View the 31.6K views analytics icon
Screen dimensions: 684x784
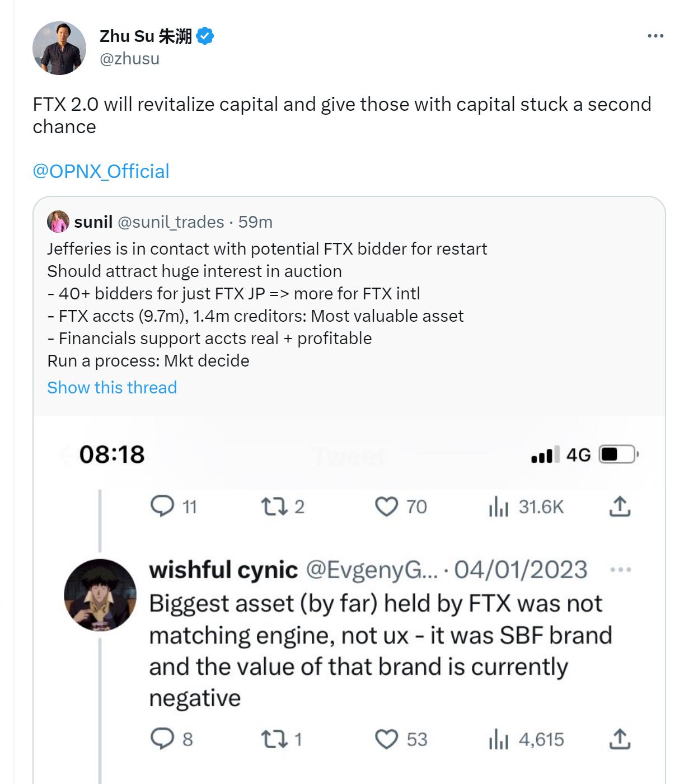click(498, 507)
